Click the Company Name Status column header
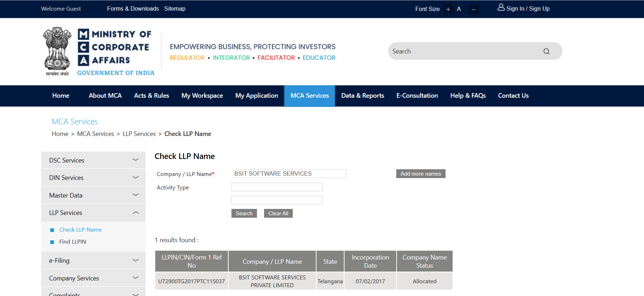This screenshot has height=296, width=644. point(425,261)
